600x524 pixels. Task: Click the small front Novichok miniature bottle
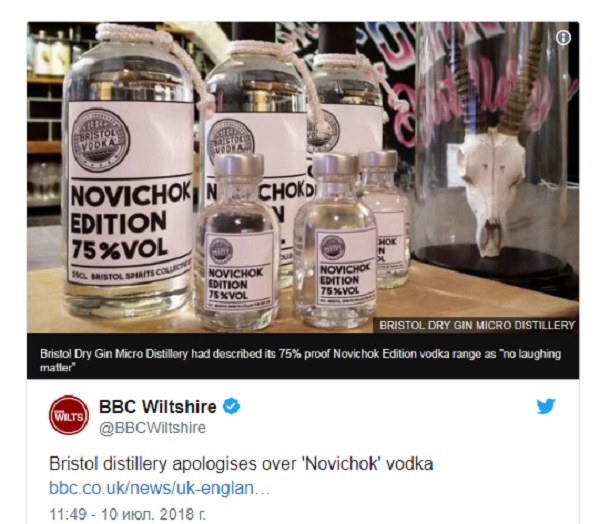(237, 241)
